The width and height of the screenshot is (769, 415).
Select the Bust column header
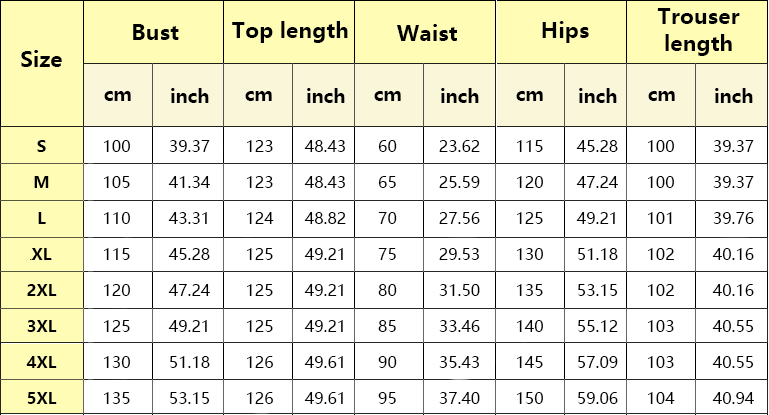point(154,32)
